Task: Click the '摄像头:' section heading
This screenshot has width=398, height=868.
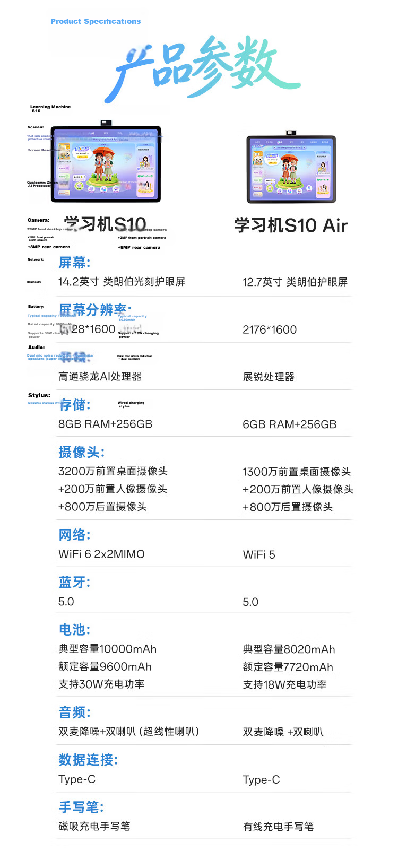Action: [x=82, y=452]
